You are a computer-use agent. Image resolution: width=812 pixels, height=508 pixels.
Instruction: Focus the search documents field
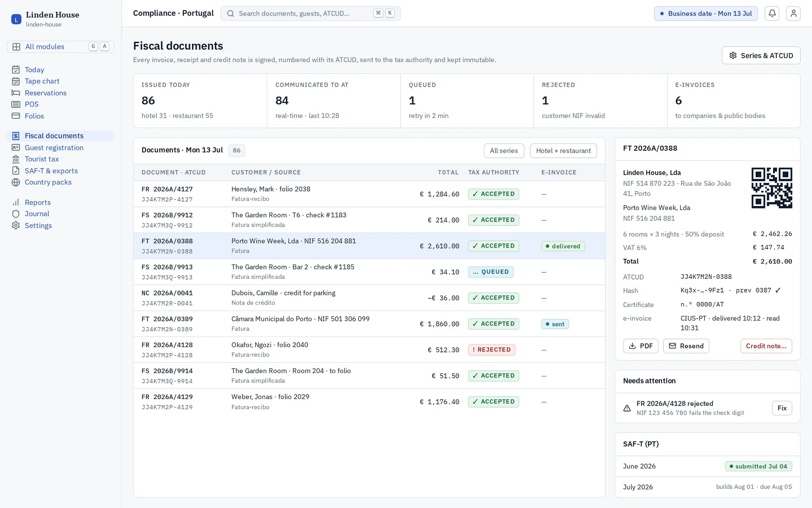[311, 13]
